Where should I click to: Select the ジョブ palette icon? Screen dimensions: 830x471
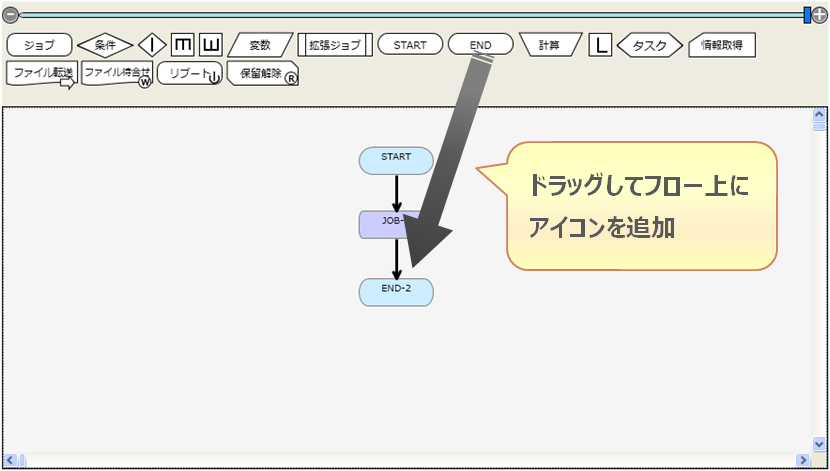(39, 45)
